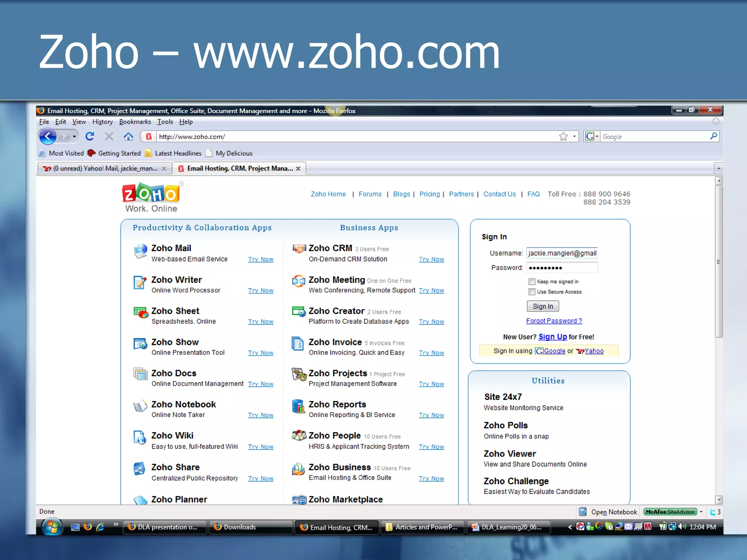747x560 pixels.
Task: Click the Zoho Mail icon
Action: pyautogui.click(x=140, y=251)
